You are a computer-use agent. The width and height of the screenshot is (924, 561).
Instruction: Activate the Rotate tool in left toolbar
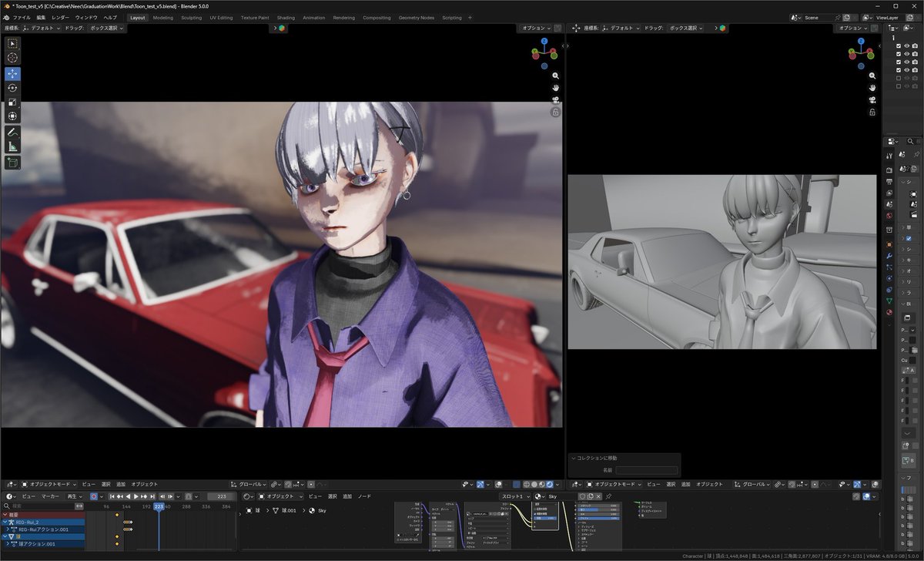12,88
